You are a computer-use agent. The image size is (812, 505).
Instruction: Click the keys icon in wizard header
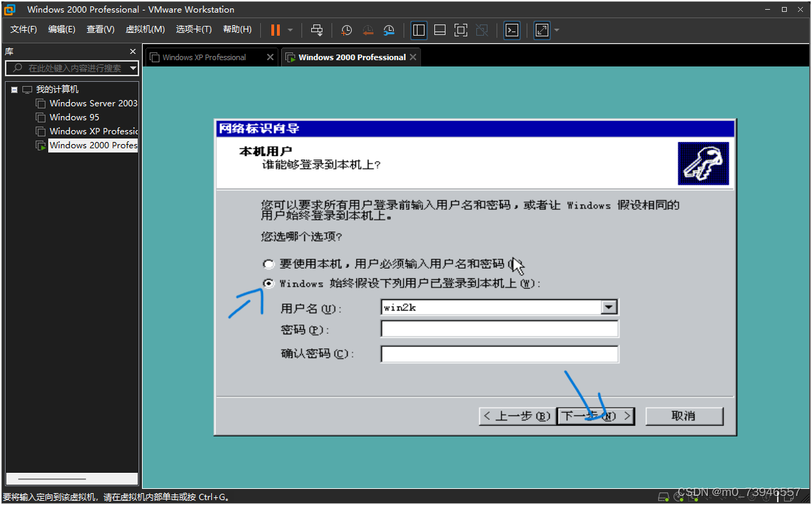(704, 164)
